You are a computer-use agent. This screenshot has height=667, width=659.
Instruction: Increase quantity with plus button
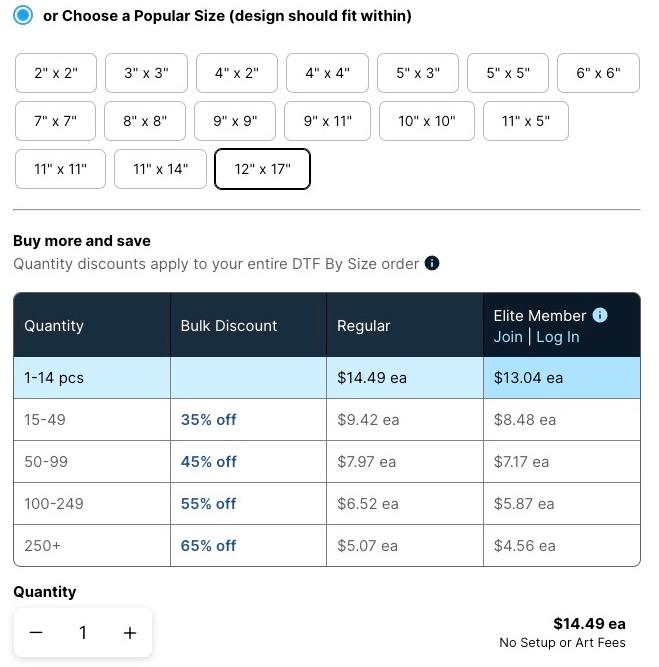coord(130,633)
